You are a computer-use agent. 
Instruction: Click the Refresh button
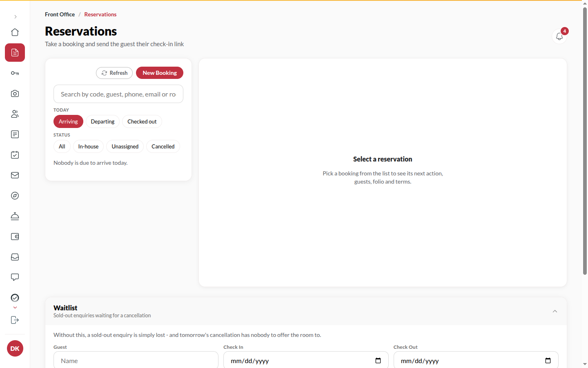(x=114, y=73)
